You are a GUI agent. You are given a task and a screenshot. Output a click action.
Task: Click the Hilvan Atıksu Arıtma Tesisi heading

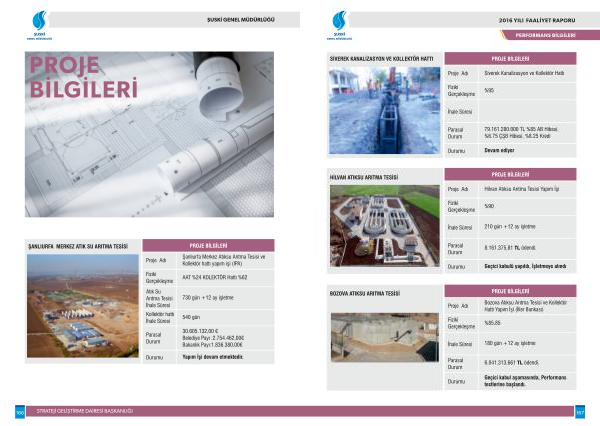tap(372, 176)
